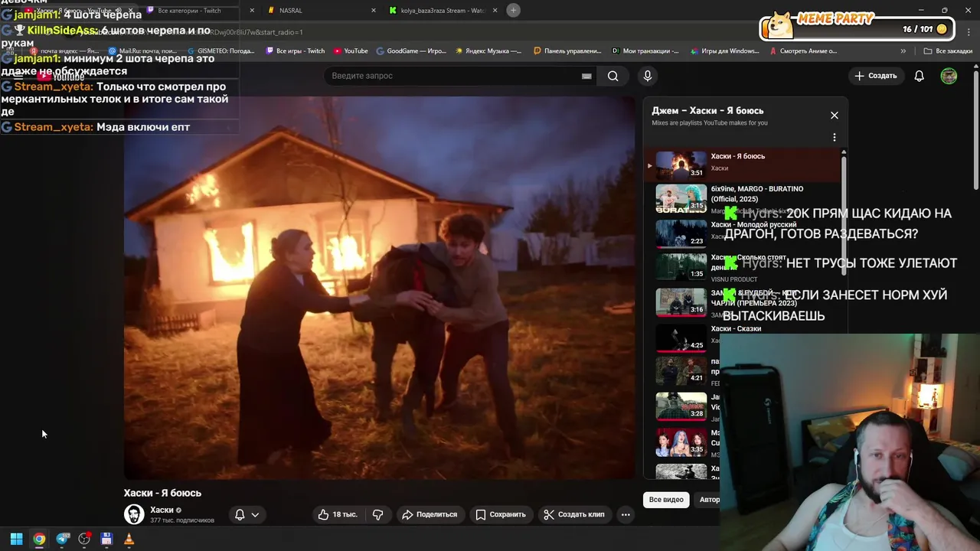Play Хаски - Сказки playlist item

(x=744, y=336)
